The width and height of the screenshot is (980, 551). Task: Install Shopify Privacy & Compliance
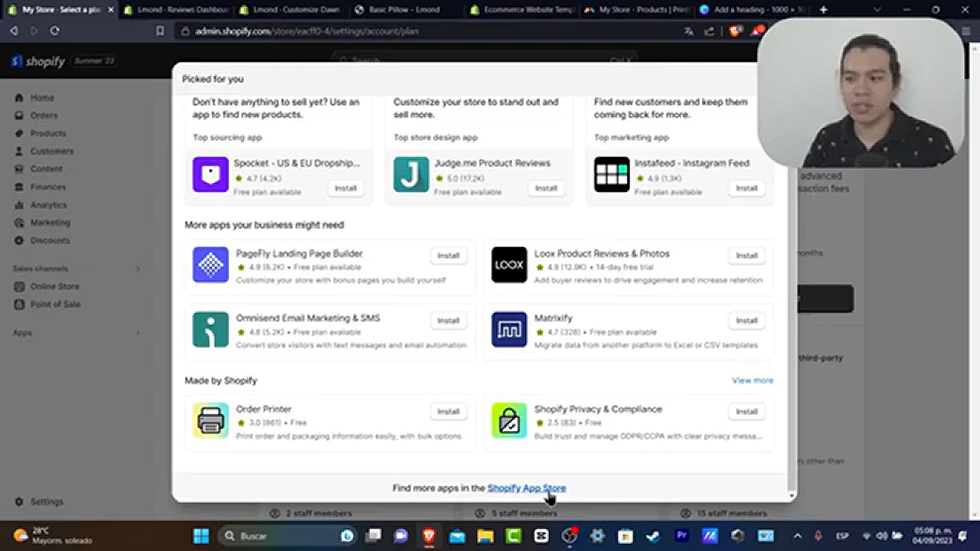747,412
